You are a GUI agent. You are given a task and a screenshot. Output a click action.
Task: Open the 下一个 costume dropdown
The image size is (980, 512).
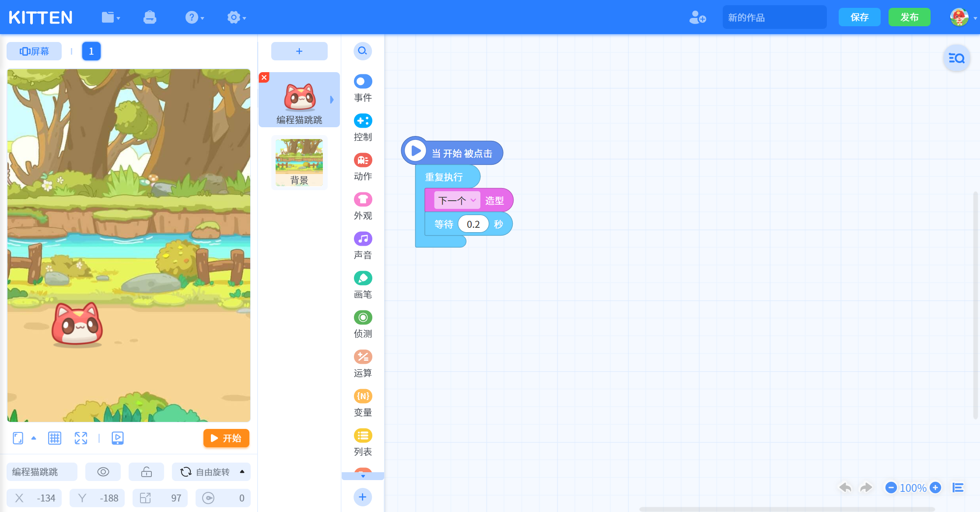pos(457,200)
